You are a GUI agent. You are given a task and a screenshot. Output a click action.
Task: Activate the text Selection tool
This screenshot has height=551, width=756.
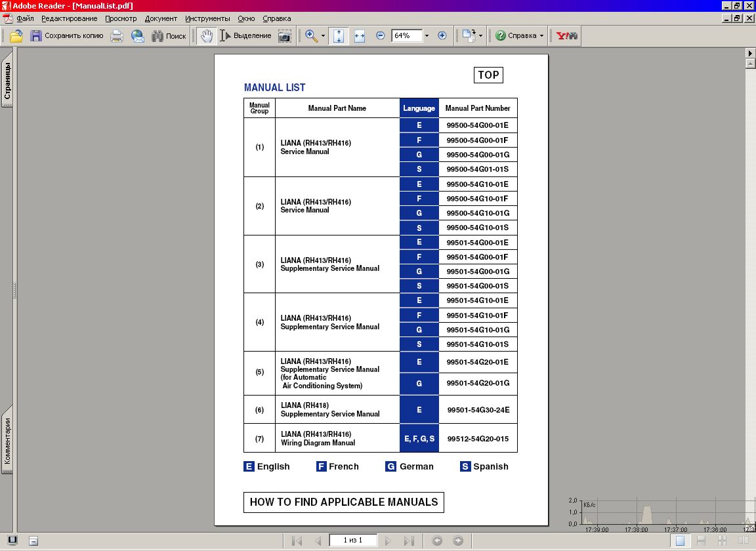click(x=246, y=35)
